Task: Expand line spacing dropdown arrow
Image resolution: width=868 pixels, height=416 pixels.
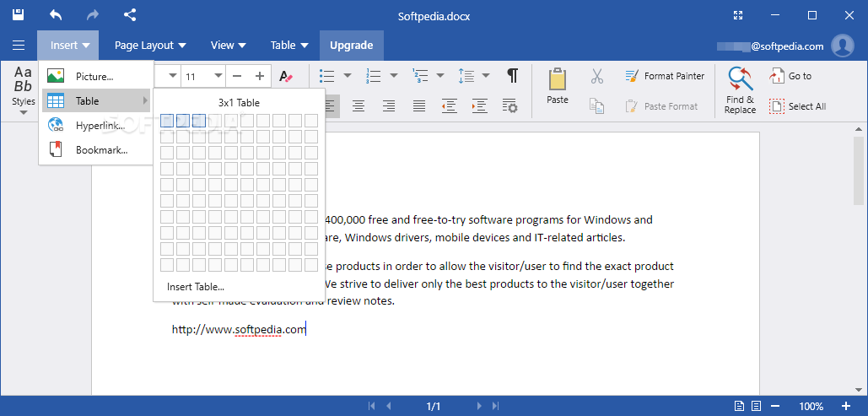Action: tap(486, 76)
